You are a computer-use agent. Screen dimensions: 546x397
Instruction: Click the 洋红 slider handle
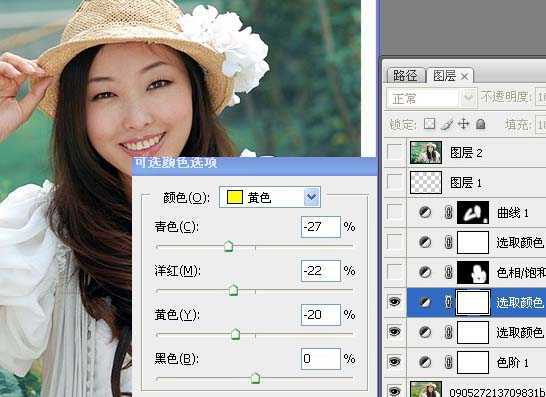233,290
